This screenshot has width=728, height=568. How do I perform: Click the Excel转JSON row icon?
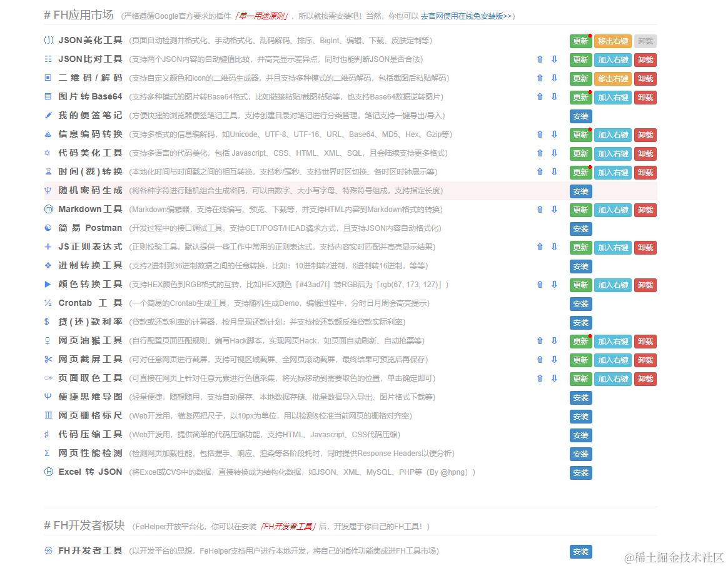tap(48, 472)
